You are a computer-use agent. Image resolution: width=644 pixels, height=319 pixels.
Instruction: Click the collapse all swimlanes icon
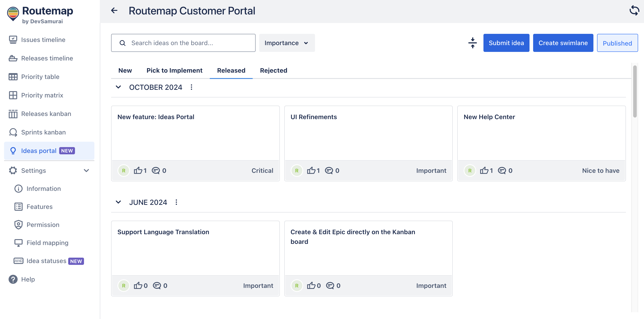472,43
